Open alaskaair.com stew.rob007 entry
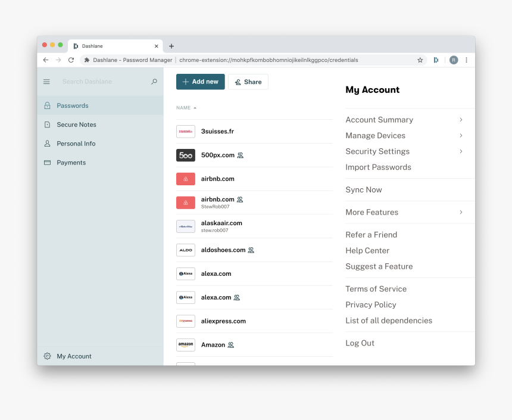 [x=254, y=226]
